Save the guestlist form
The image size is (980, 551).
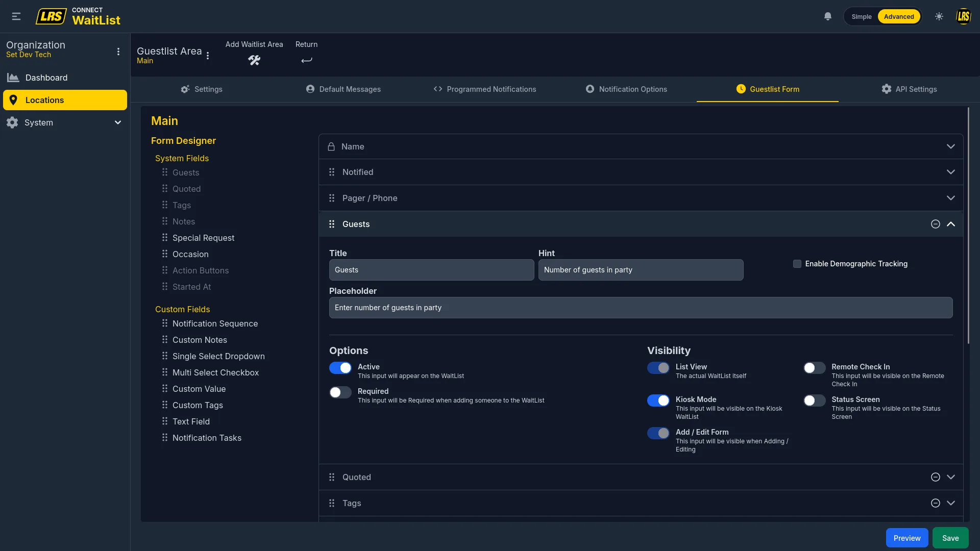(x=950, y=538)
